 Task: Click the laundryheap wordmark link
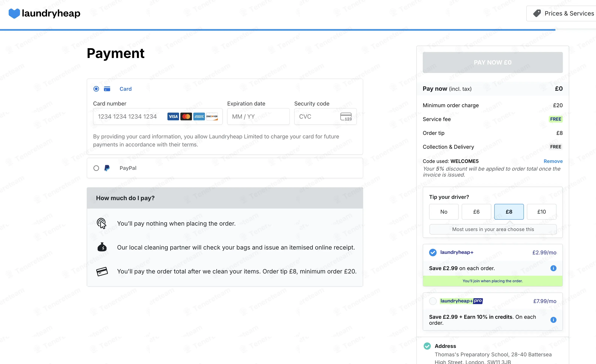click(51, 13)
